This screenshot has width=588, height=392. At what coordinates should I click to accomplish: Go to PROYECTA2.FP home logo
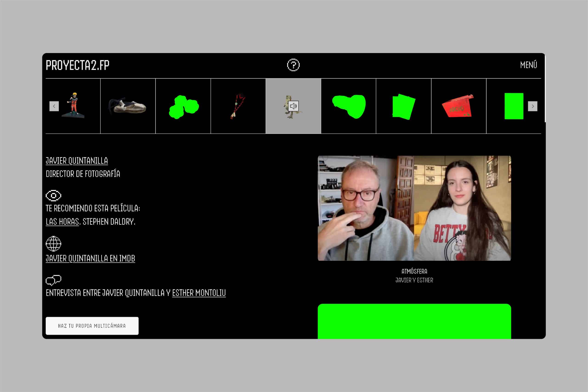[77, 65]
